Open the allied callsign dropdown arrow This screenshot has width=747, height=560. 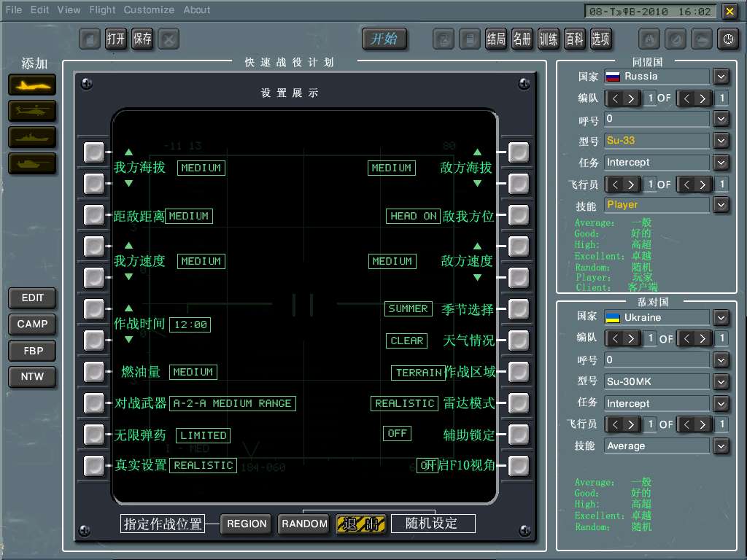pos(721,119)
